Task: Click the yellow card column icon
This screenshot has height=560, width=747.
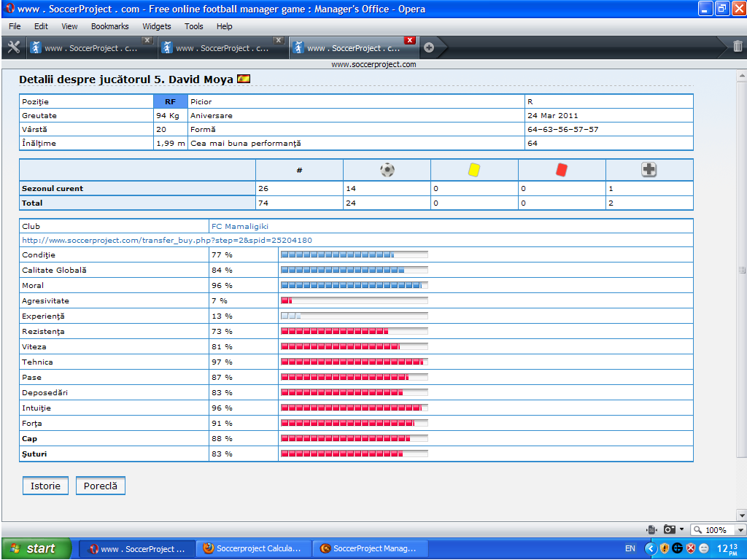Action: click(474, 169)
